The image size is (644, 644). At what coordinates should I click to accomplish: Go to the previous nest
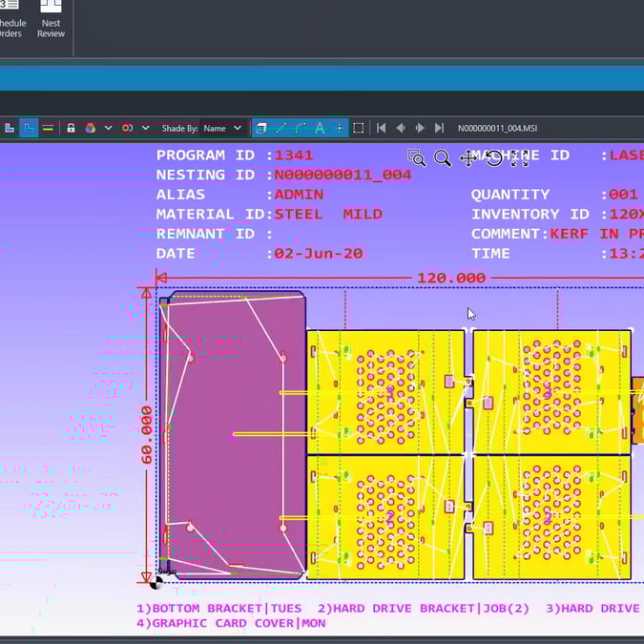[x=401, y=128]
